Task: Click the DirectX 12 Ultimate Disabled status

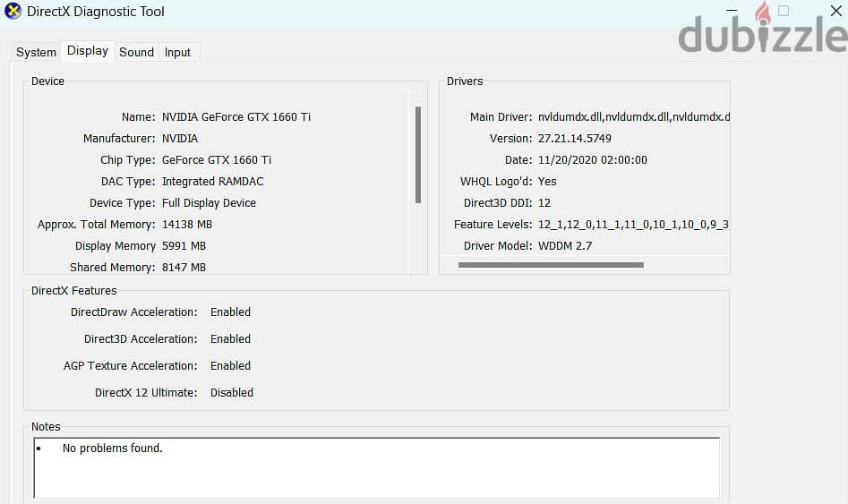Action: pos(232,393)
